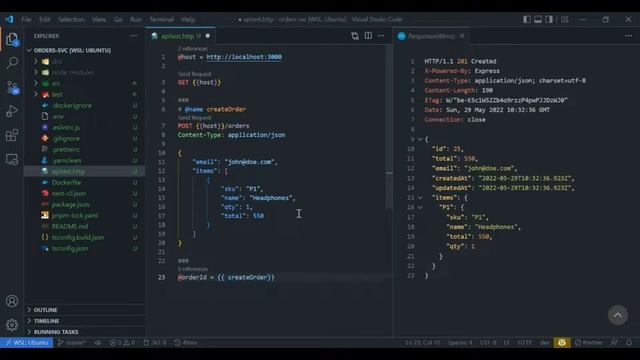Open editor more actions ellipsis beside split icon
Screen dimensions: 640x360
point(381,36)
